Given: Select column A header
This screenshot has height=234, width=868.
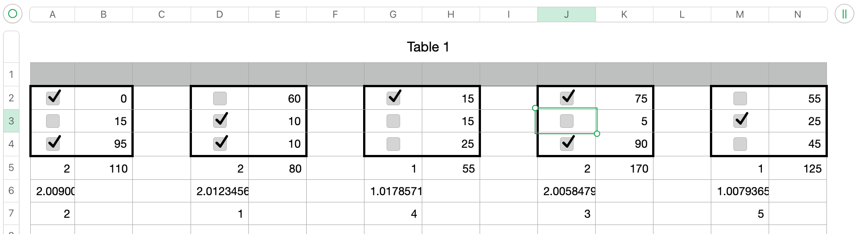Looking at the screenshot, I should [x=52, y=14].
